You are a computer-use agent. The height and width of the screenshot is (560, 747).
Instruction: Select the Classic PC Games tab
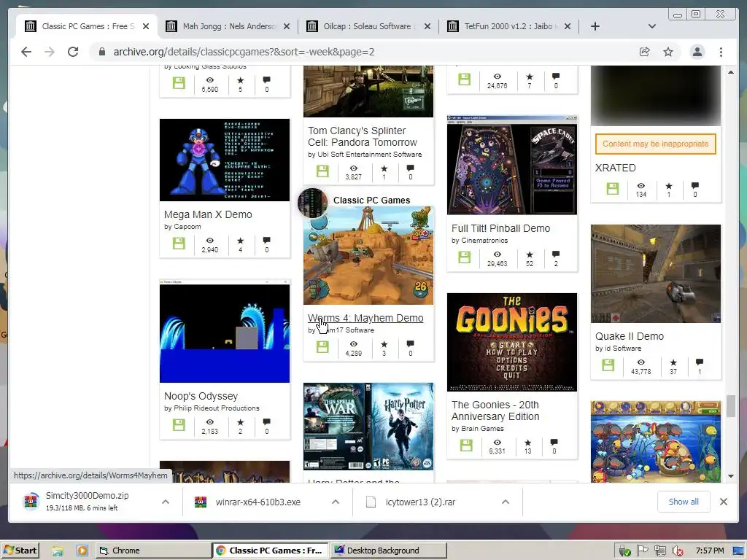(x=88, y=26)
